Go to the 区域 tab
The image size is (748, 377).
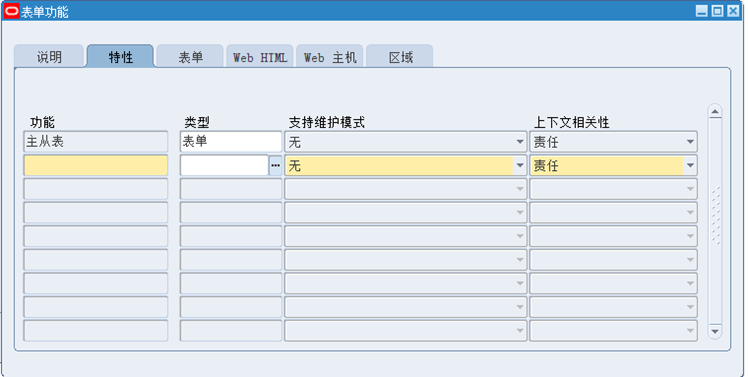click(x=400, y=57)
